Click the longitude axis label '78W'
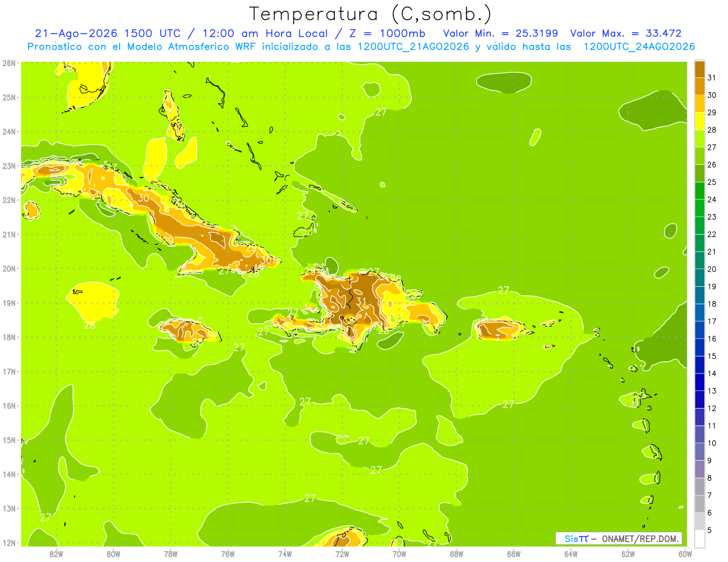This screenshot has height=562, width=728. click(x=170, y=554)
